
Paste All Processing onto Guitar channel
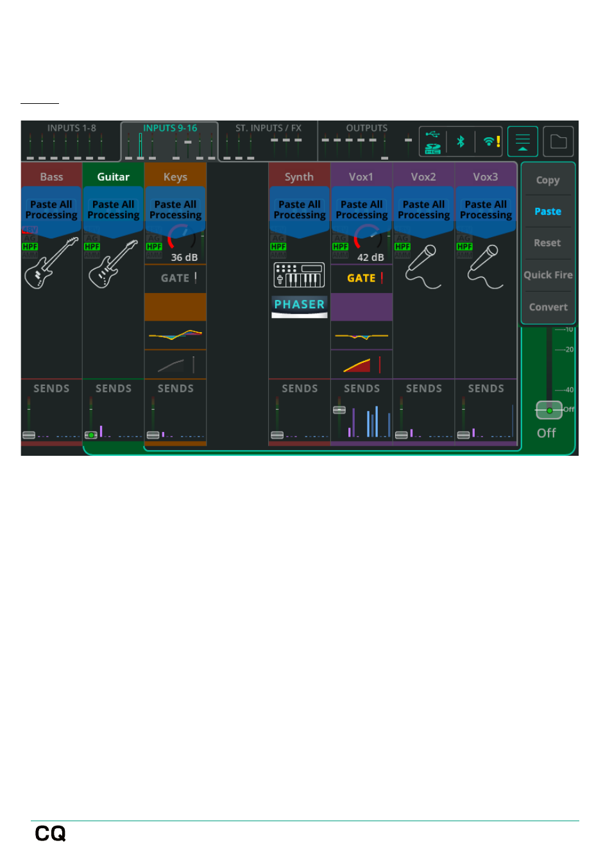[114, 210]
